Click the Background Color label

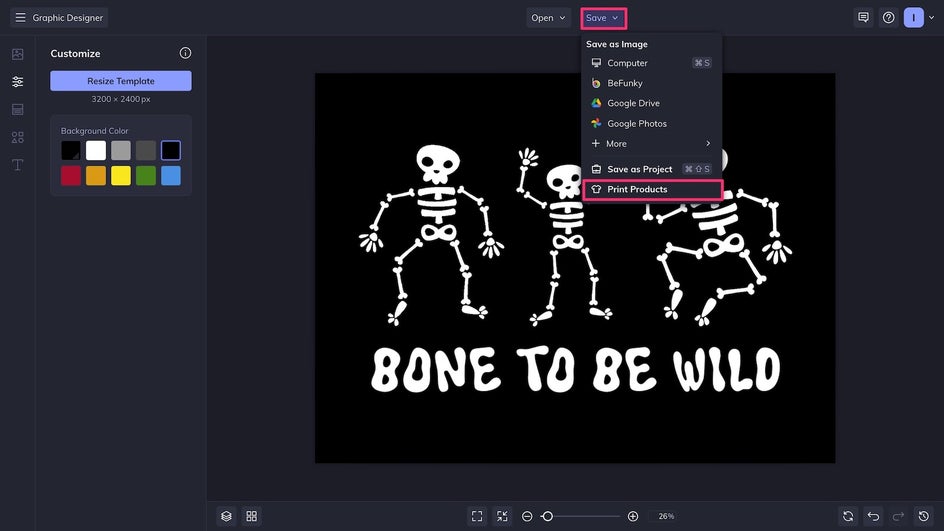pyautogui.click(x=95, y=131)
